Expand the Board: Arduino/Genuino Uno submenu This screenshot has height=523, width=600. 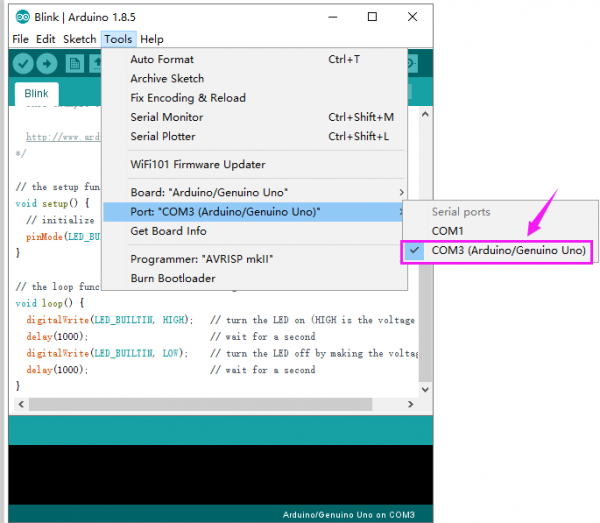coord(255,192)
